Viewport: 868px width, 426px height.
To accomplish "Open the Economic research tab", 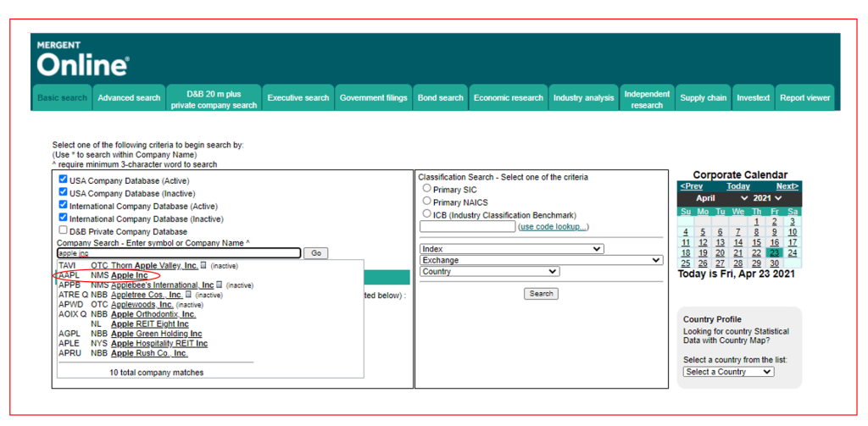I will [x=509, y=98].
